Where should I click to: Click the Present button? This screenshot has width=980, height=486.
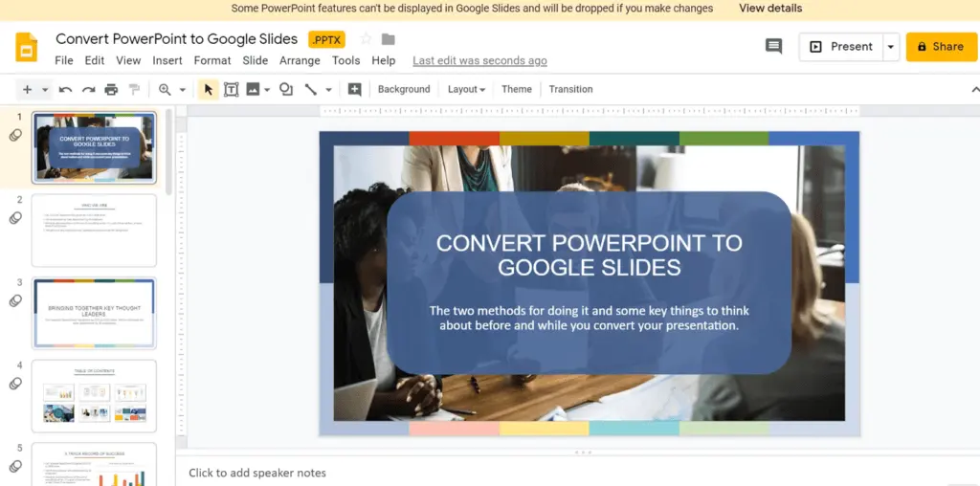(840, 47)
